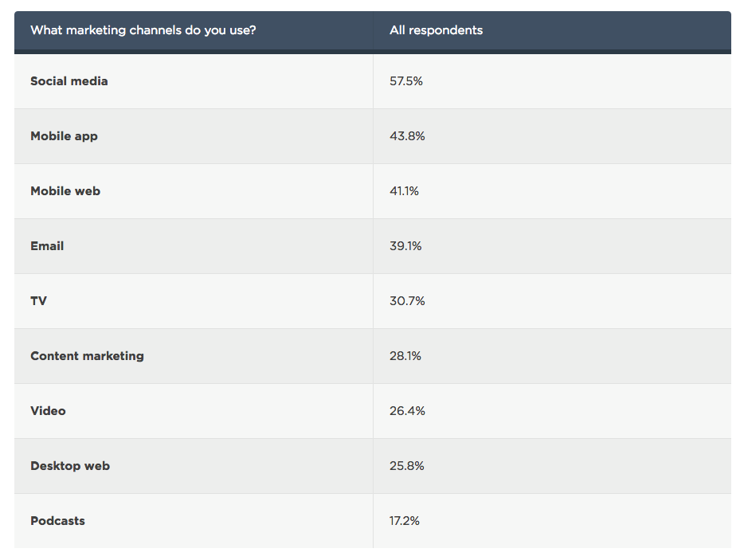Click the 30.7% value cell
The width and height of the screenshot is (744, 560).
point(407,301)
